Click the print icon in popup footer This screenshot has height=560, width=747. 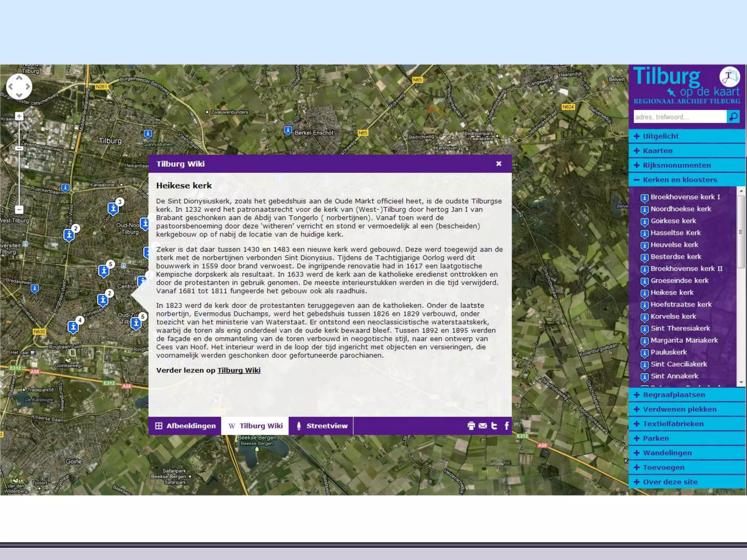(x=471, y=426)
